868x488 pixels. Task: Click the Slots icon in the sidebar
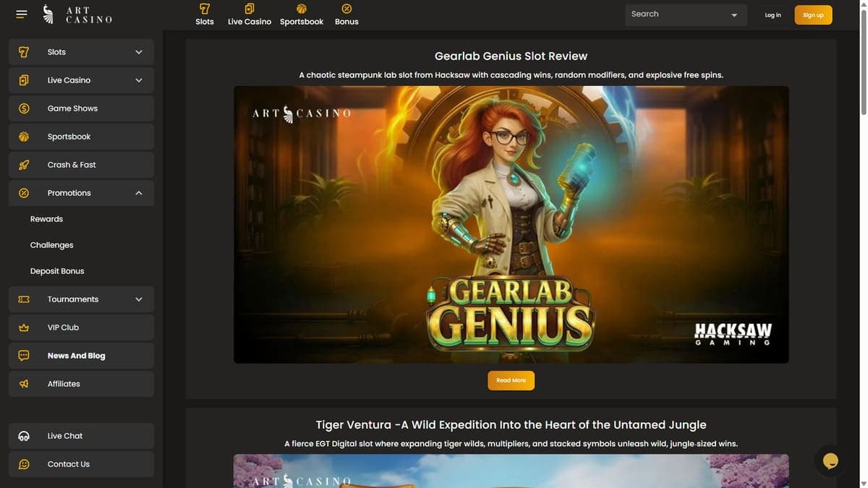click(24, 52)
